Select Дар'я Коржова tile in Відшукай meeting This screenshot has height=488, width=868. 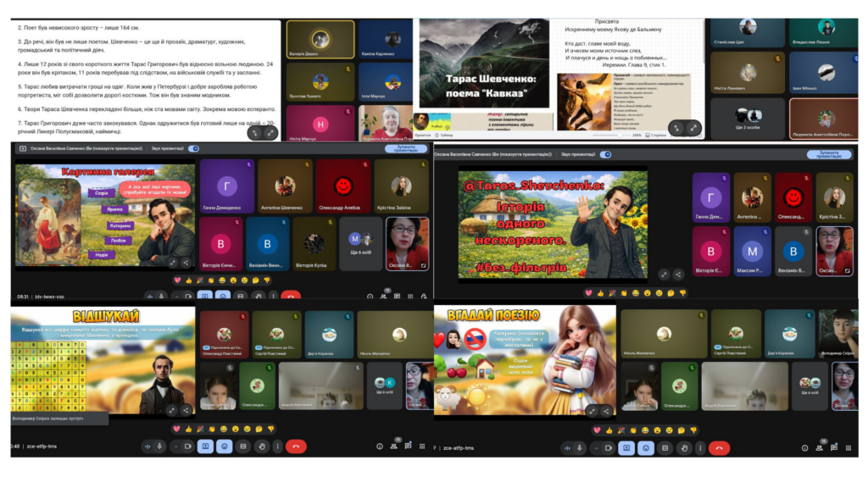[329, 334]
